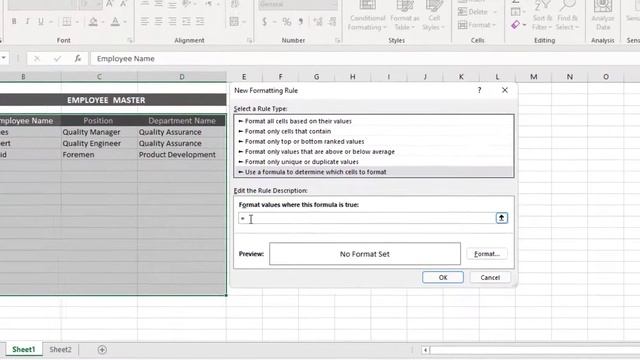Switch to Sheet2 tab
640x360 pixels.
tap(60, 349)
